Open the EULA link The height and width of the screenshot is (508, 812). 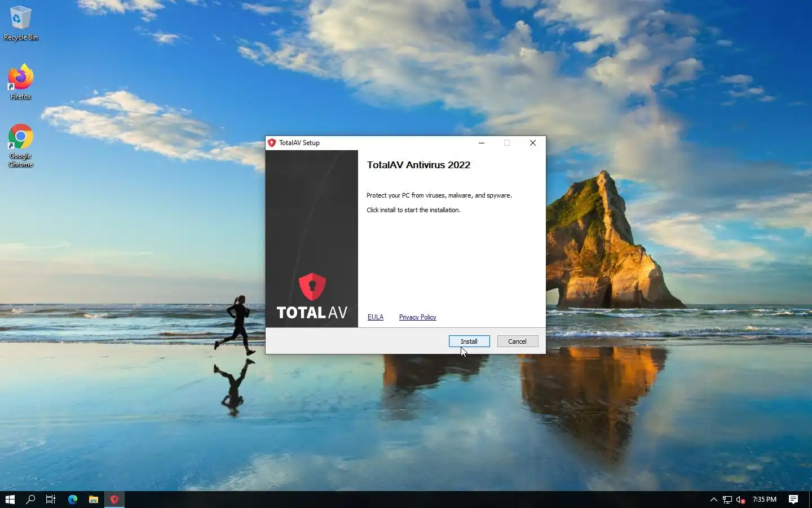[x=376, y=317]
